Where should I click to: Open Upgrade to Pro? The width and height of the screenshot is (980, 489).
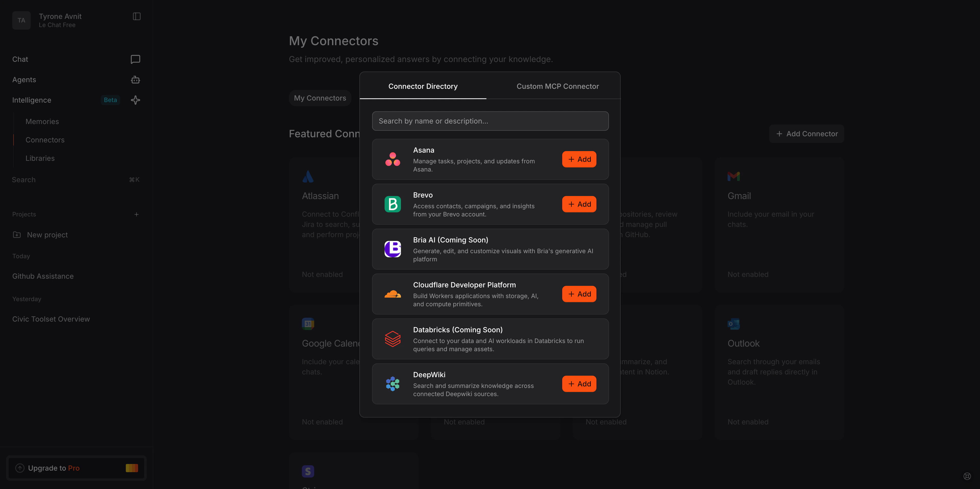76,468
